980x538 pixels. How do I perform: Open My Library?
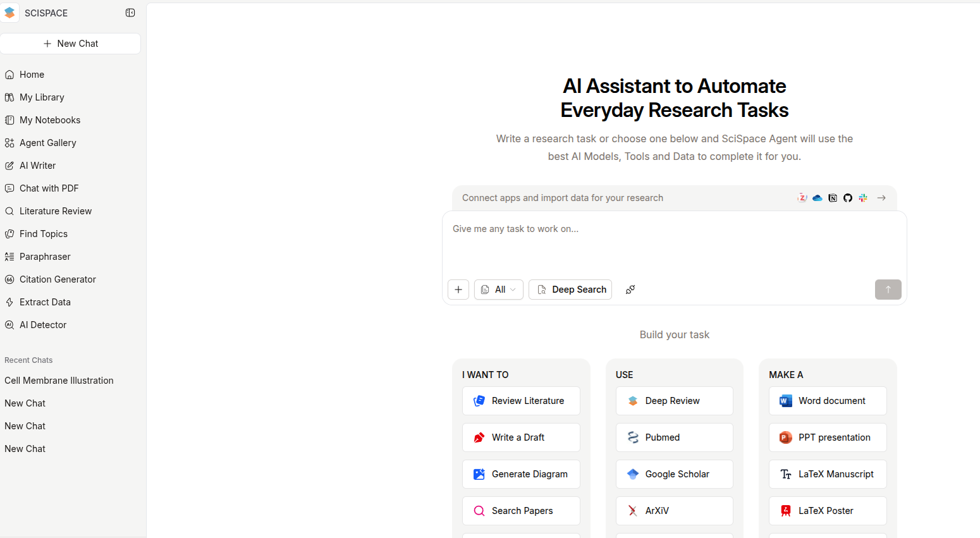click(x=42, y=97)
